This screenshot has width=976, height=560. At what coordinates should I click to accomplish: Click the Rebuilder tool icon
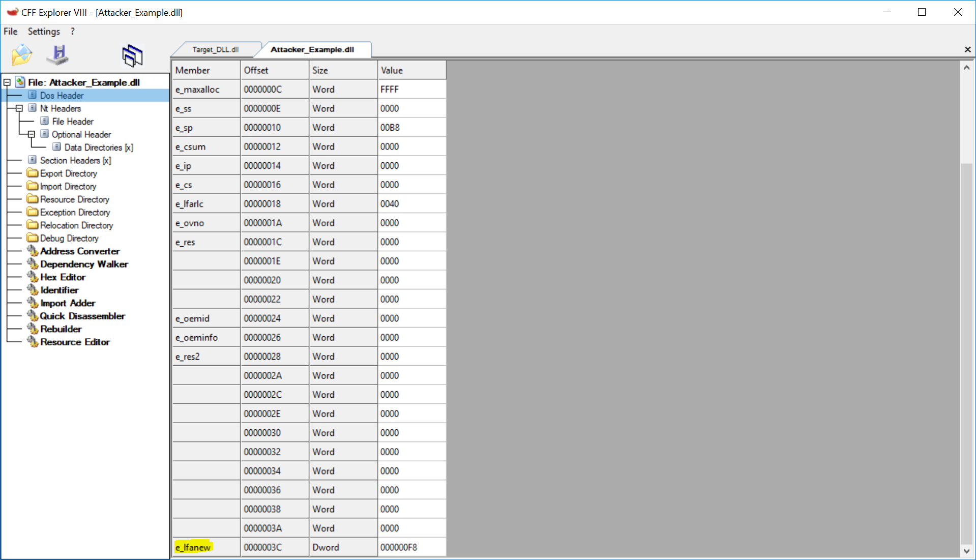coord(33,329)
